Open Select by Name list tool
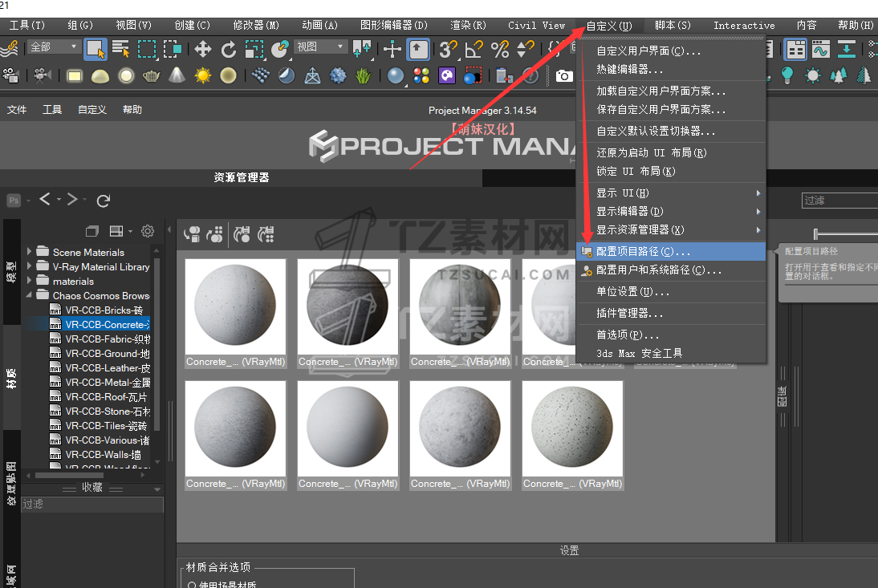The height and width of the screenshot is (588, 878). [x=121, y=49]
